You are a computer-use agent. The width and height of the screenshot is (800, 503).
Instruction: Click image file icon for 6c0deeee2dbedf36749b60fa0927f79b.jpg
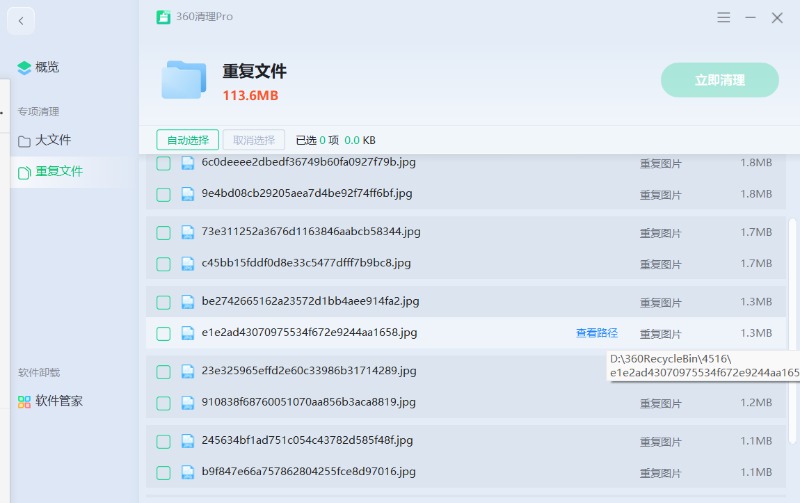coord(187,162)
